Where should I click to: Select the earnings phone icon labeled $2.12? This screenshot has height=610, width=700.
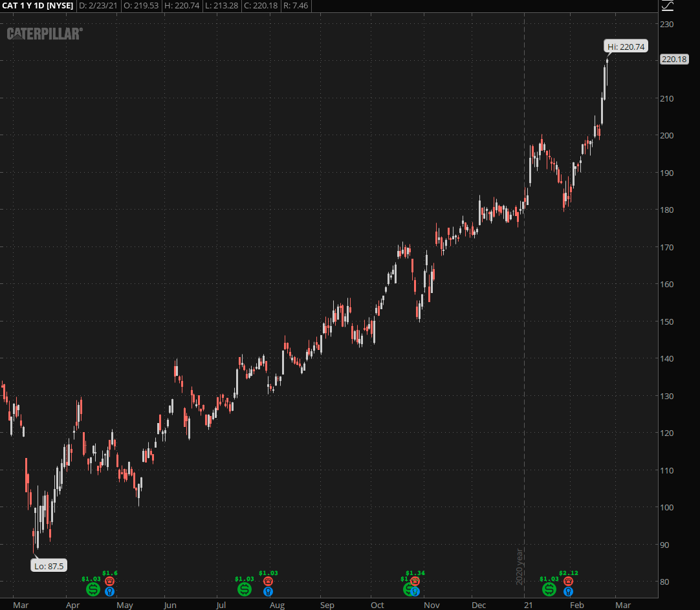coord(568,581)
